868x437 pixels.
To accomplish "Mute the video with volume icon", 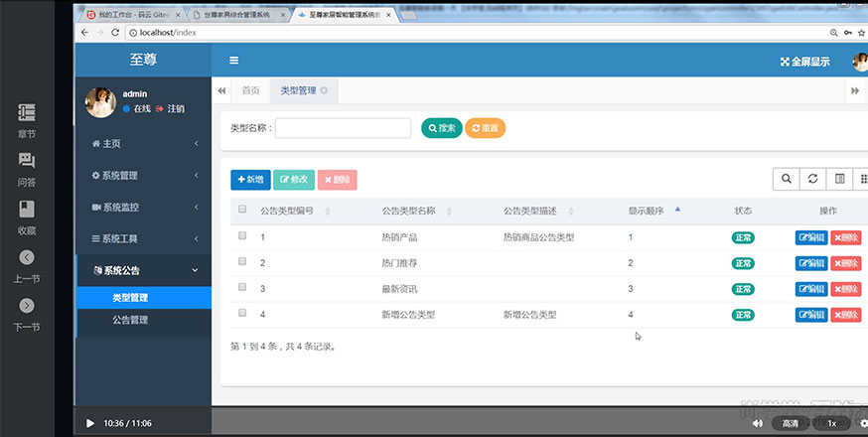I will tap(758, 424).
